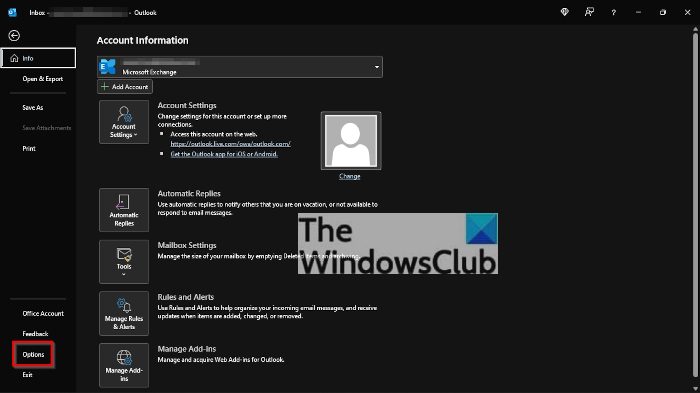Click the Mailbox Settings heading text
Viewport: 700px width, 393px height.
click(187, 245)
